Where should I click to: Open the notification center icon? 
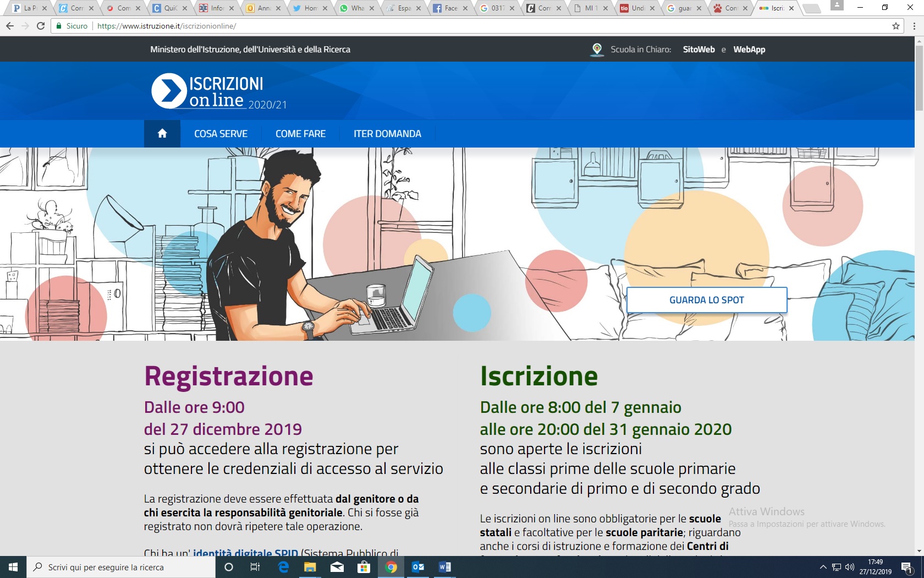click(907, 567)
